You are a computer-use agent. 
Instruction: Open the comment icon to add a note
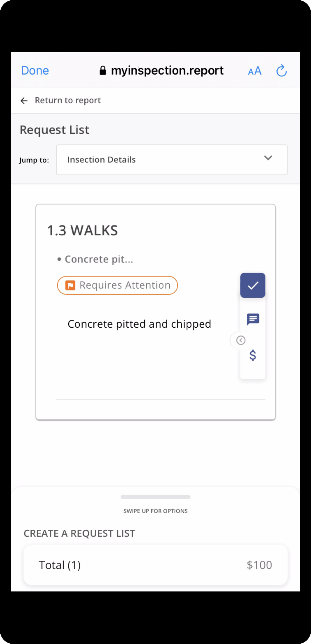(253, 319)
